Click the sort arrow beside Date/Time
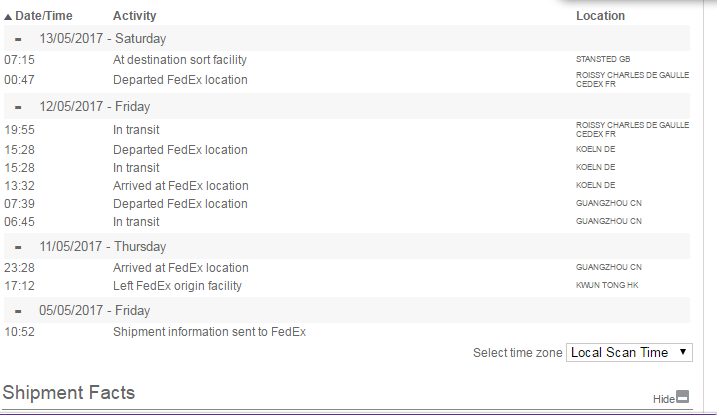The image size is (717, 415). coord(8,17)
